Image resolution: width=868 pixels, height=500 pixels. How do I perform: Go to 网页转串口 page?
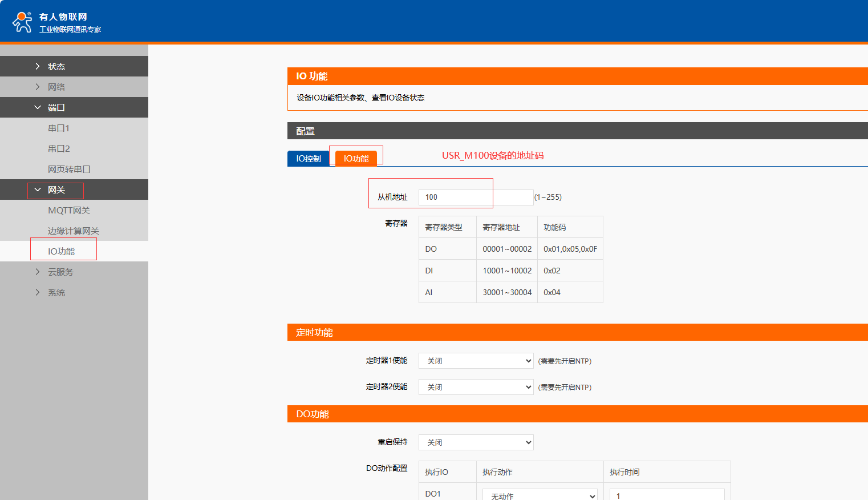click(68, 169)
